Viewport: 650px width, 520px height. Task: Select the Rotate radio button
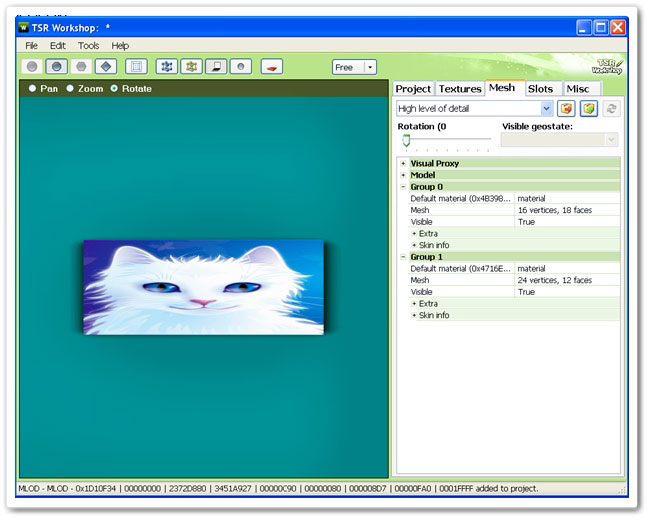point(113,89)
